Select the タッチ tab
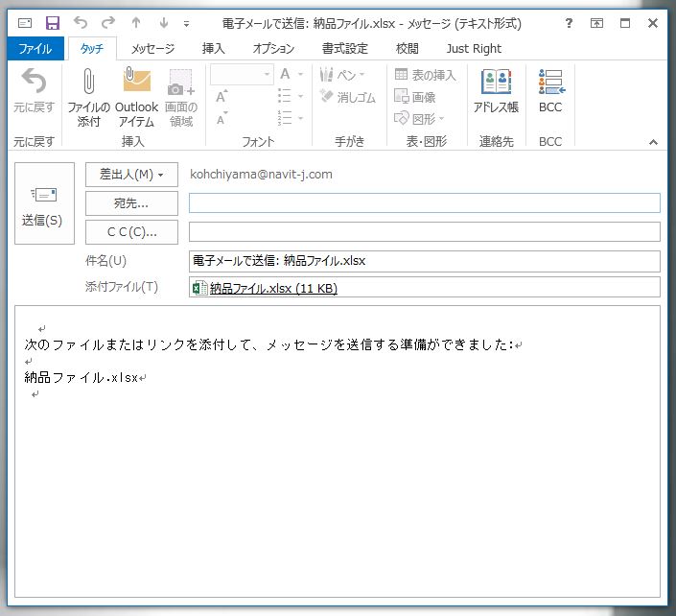This screenshot has width=676, height=616. [92, 48]
